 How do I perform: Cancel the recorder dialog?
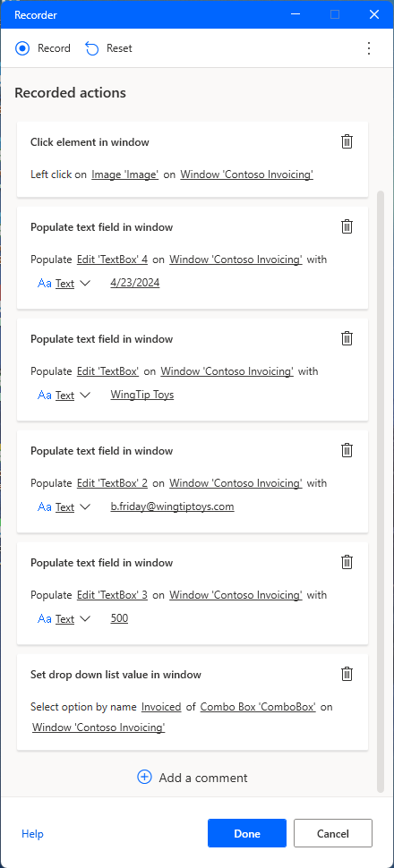coord(333,833)
